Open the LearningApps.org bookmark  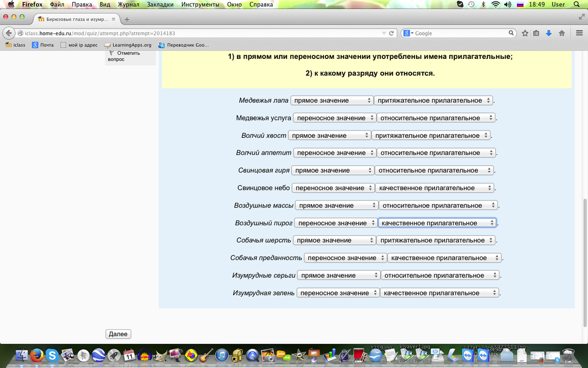128,45
